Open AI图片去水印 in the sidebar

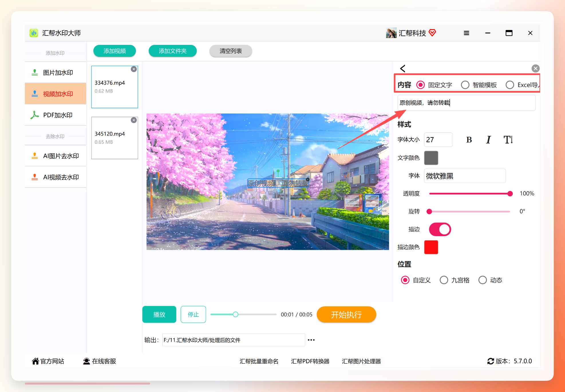pos(56,156)
